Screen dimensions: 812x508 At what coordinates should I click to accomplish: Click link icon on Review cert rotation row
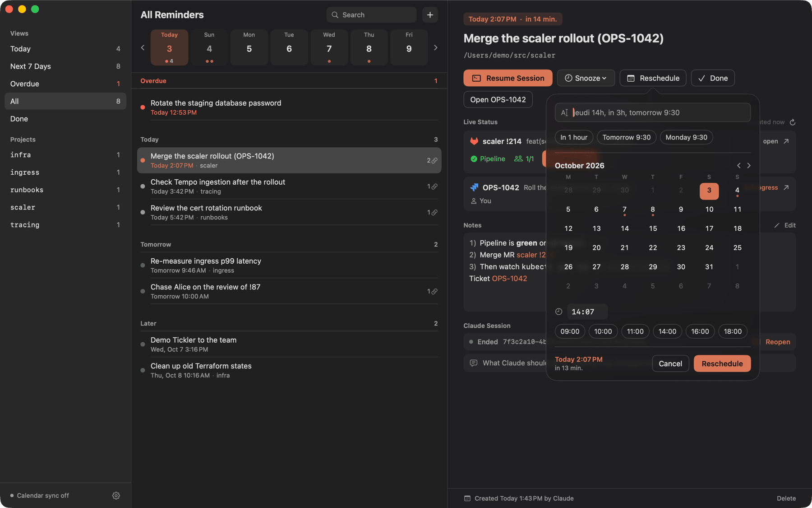(434, 212)
